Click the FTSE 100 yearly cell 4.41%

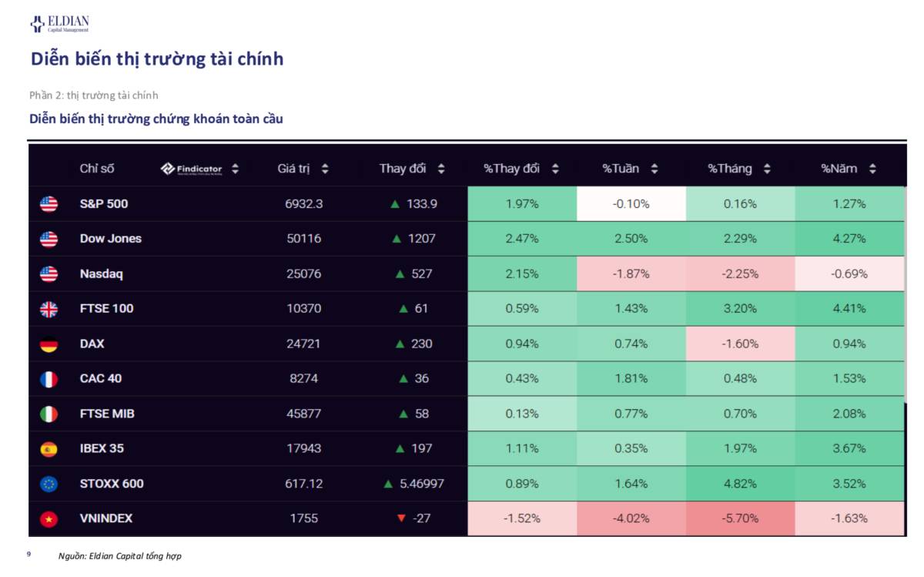(x=849, y=309)
